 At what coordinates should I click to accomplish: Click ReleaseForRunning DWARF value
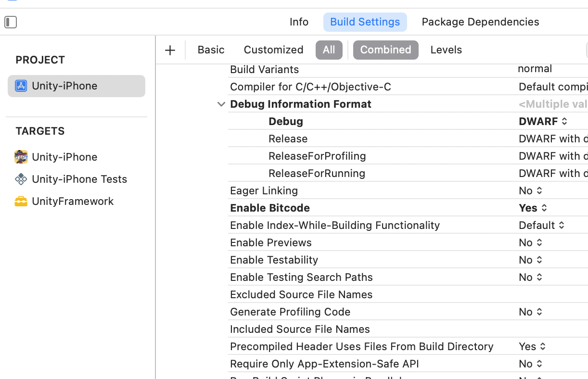(x=553, y=173)
